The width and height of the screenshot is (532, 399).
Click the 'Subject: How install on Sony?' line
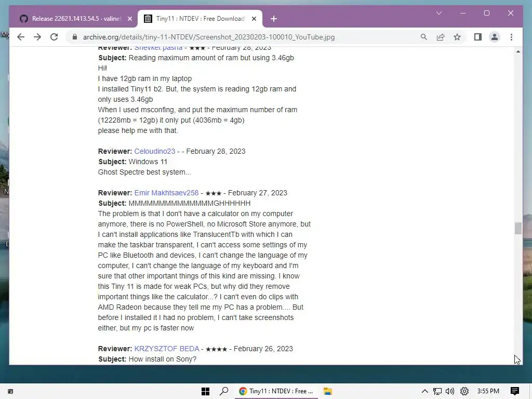pyautogui.click(x=147, y=359)
